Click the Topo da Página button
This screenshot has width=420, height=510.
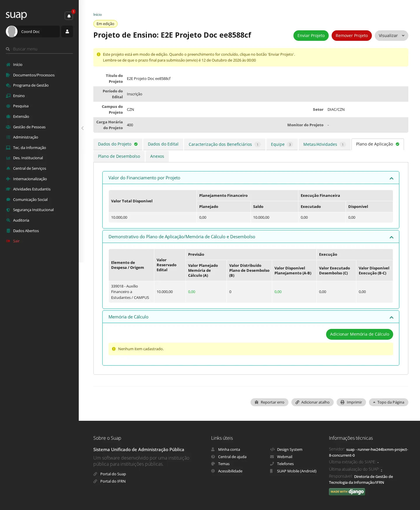(x=388, y=402)
